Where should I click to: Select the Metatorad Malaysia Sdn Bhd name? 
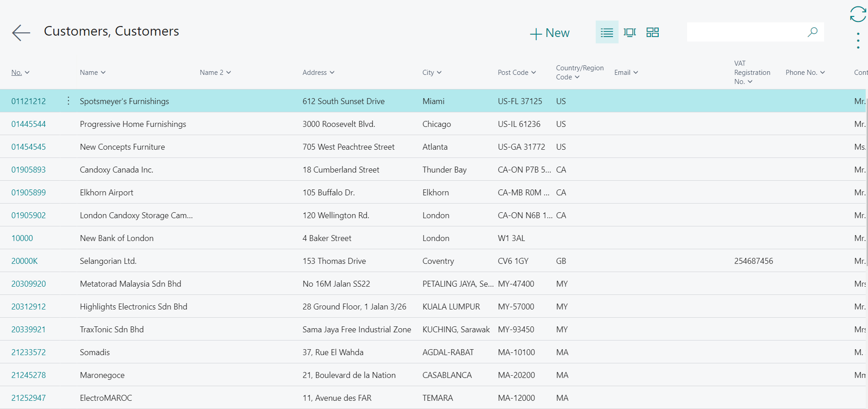click(131, 284)
